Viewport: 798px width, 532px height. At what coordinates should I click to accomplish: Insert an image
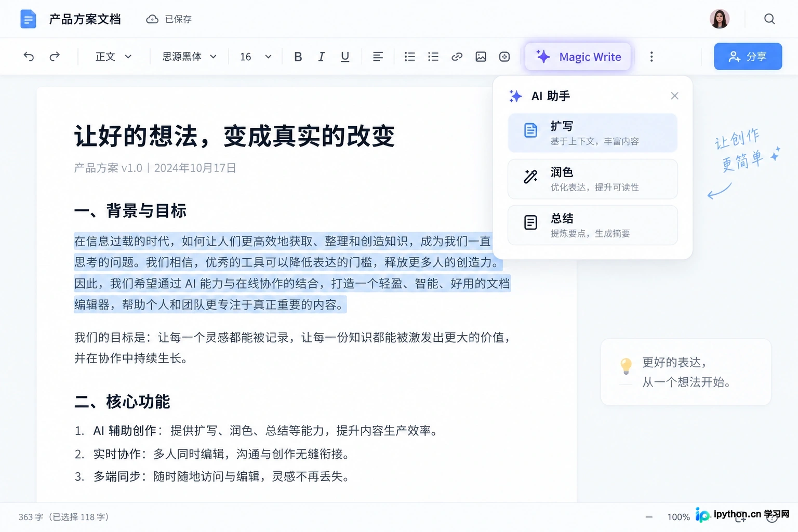pos(481,57)
